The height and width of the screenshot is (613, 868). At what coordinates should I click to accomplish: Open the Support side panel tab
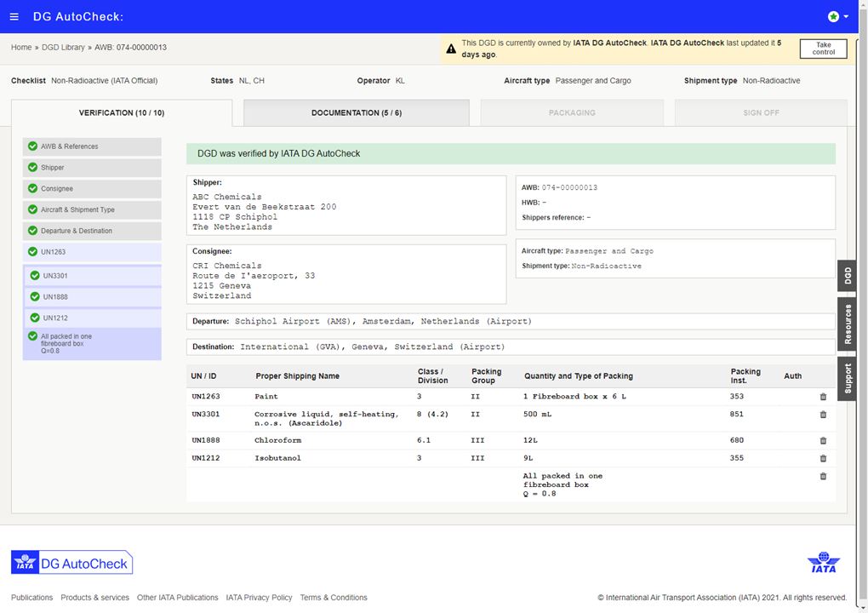(847, 379)
